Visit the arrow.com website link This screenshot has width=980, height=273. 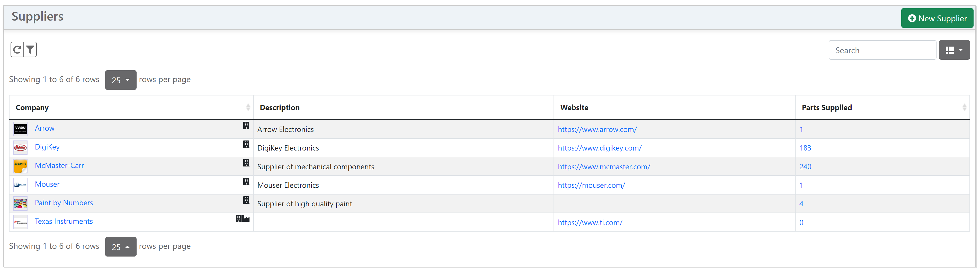(x=597, y=129)
